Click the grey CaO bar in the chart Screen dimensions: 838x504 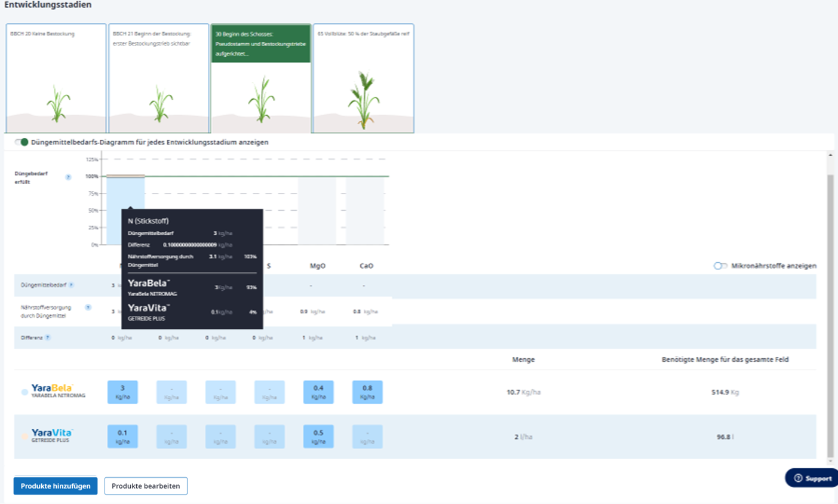pos(365,211)
